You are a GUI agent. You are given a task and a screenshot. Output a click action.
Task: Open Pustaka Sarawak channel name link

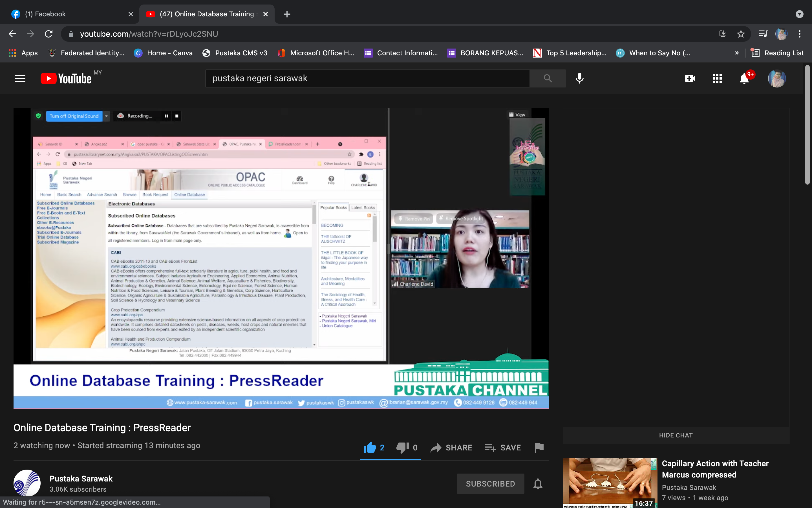[81, 478]
